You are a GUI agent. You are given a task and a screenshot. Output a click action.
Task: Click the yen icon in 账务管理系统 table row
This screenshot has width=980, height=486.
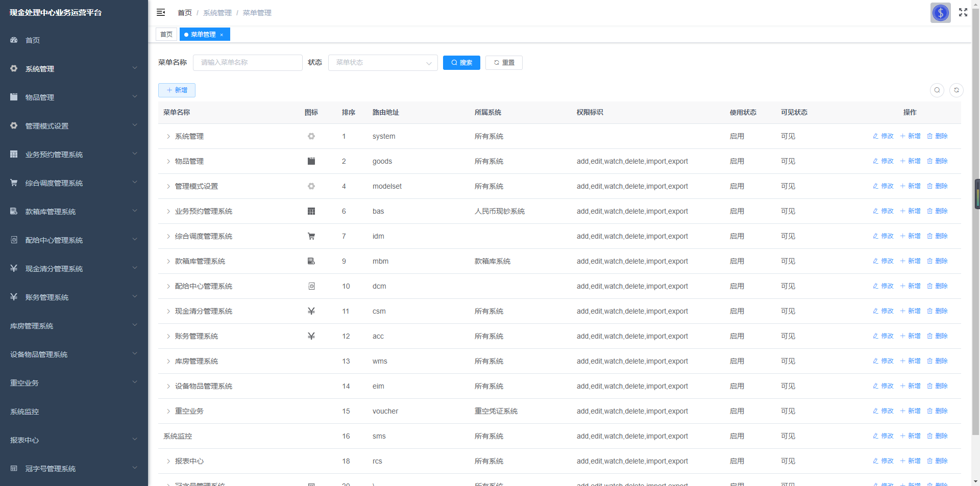point(311,336)
